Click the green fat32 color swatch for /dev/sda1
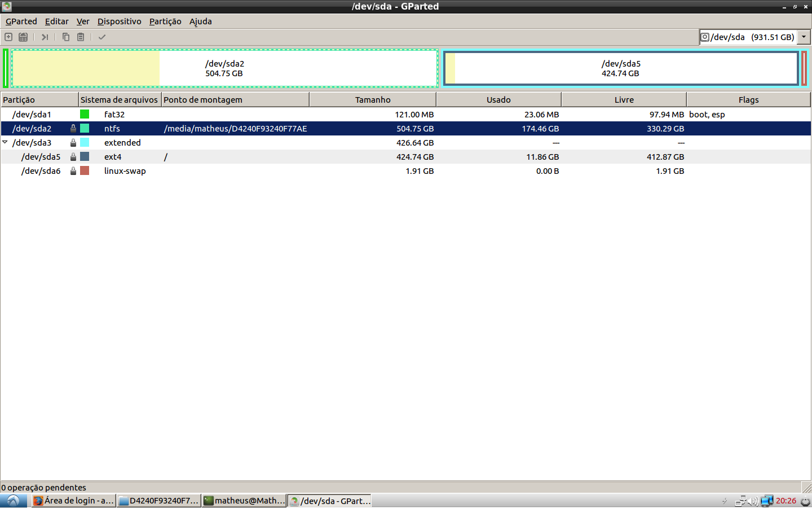812x508 pixels. [85, 115]
